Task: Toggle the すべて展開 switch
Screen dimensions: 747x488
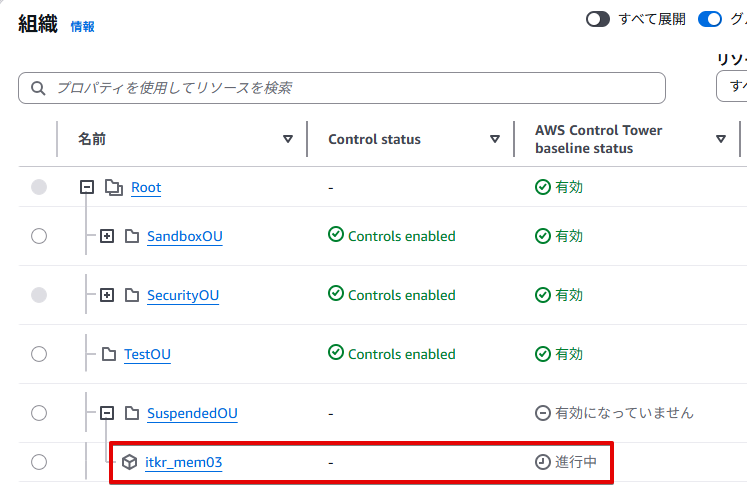Action: 598,19
